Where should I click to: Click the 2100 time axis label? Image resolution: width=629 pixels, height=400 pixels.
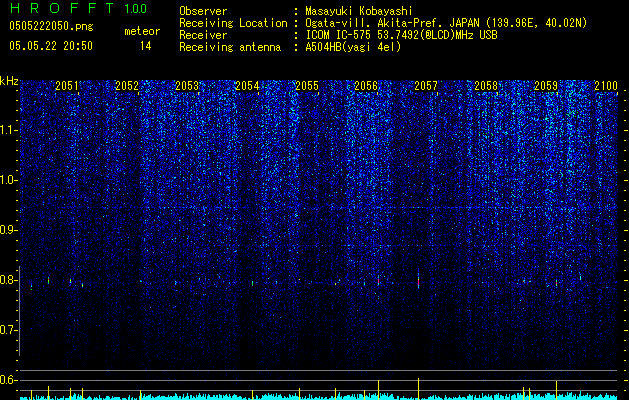pos(606,86)
